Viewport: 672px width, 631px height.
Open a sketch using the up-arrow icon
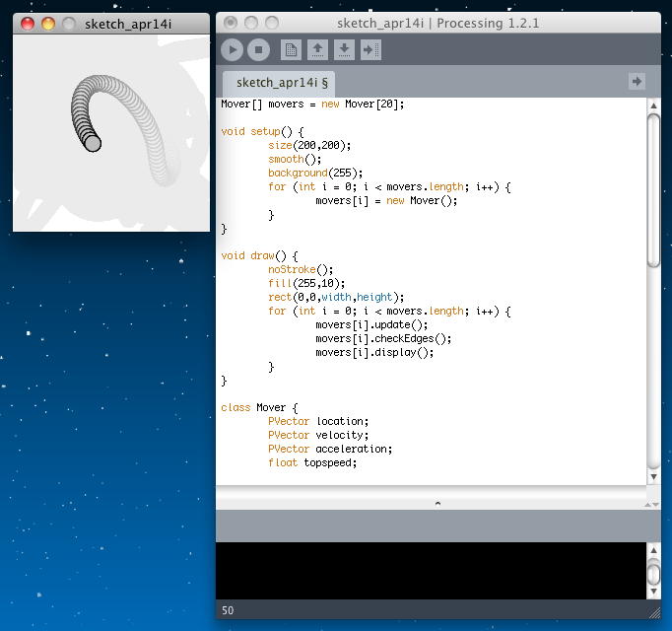coord(317,49)
